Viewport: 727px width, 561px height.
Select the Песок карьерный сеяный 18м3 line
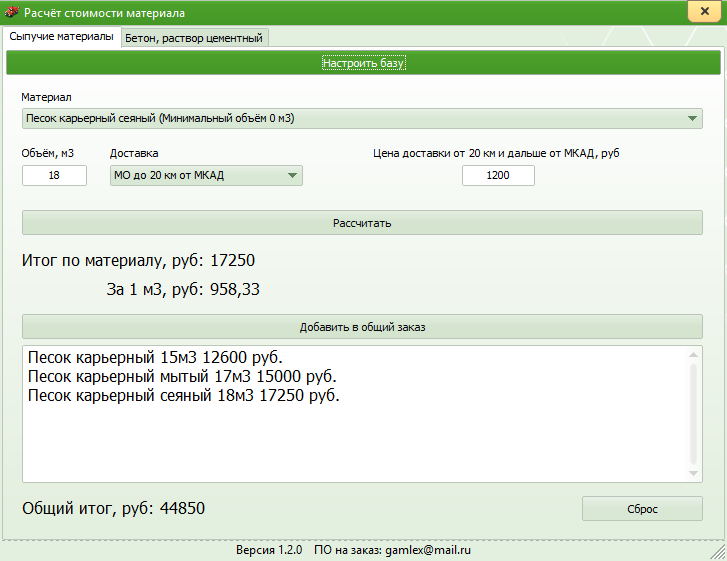pyautogui.click(x=184, y=396)
